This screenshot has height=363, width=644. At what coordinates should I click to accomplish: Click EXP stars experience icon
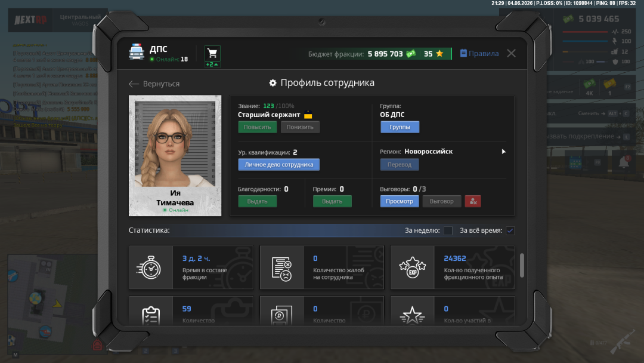pos(412,268)
